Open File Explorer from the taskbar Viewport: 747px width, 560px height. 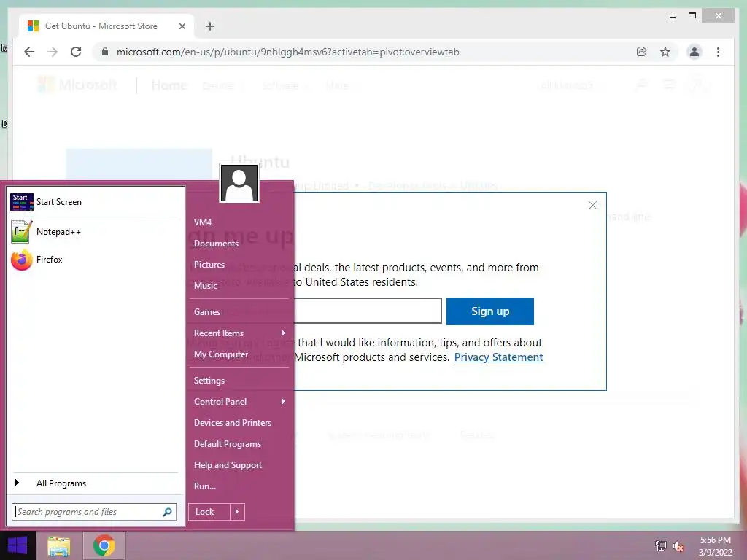click(x=59, y=545)
